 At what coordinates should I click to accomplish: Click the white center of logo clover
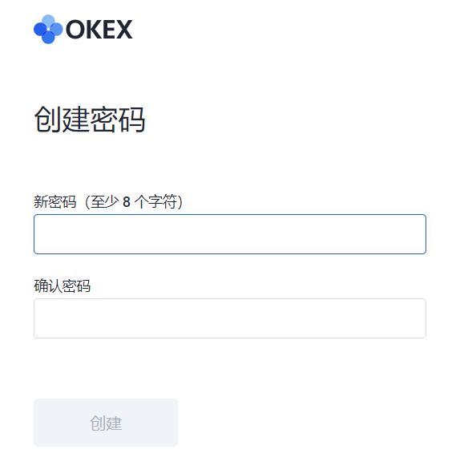(48, 29)
